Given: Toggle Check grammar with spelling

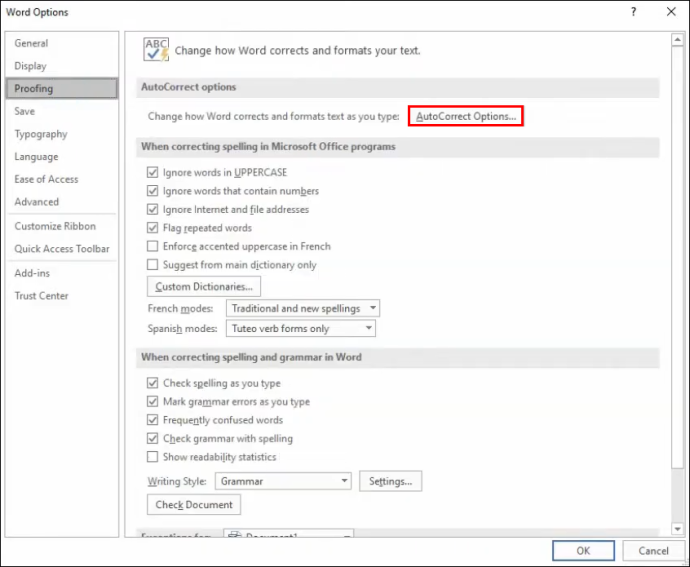Looking at the screenshot, I should [152, 438].
